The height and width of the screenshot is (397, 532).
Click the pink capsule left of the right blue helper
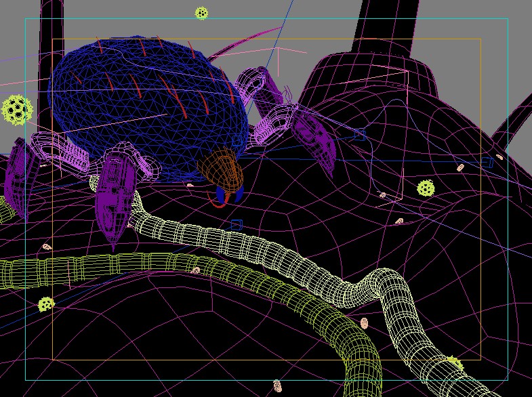[x=461, y=167]
